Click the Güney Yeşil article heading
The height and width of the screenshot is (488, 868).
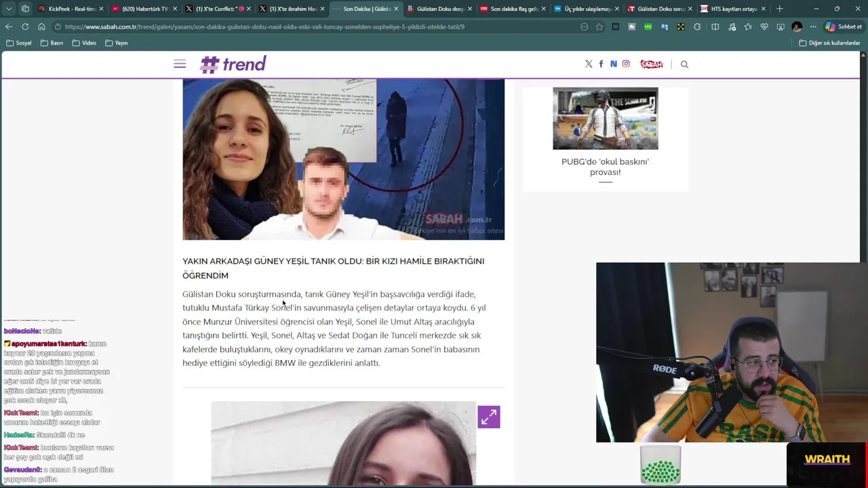point(333,268)
